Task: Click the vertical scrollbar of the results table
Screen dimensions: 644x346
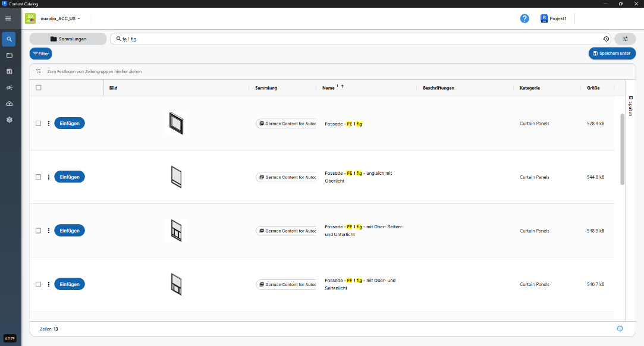Action: point(623,149)
